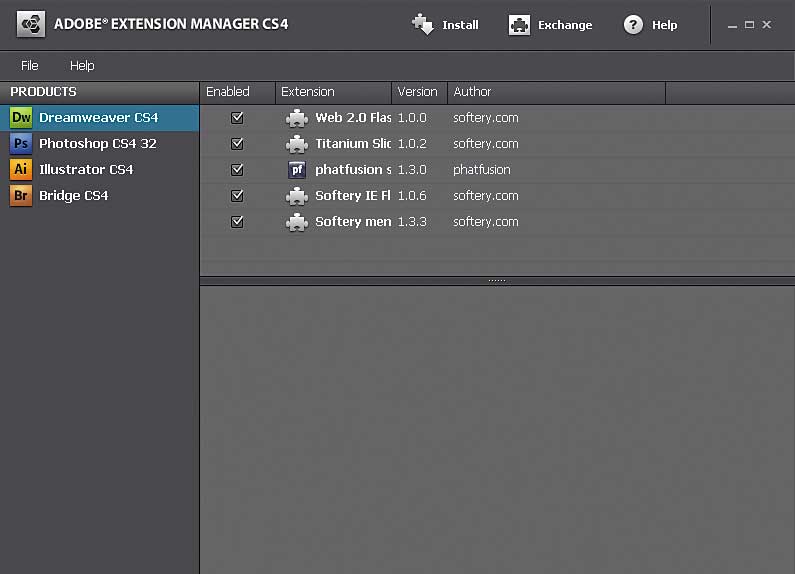Select the Softery men extension name
The width and height of the screenshot is (795, 574).
pos(353,222)
